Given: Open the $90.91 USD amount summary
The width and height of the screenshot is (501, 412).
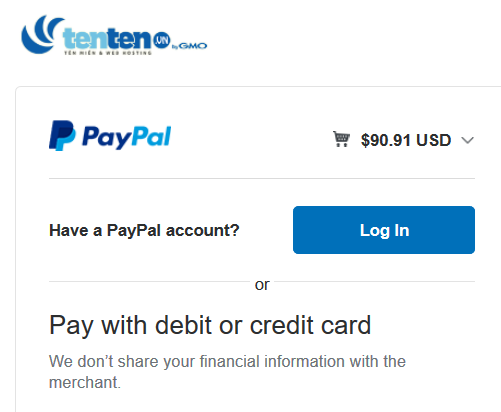Looking at the screenshot, I should [406, 140].
